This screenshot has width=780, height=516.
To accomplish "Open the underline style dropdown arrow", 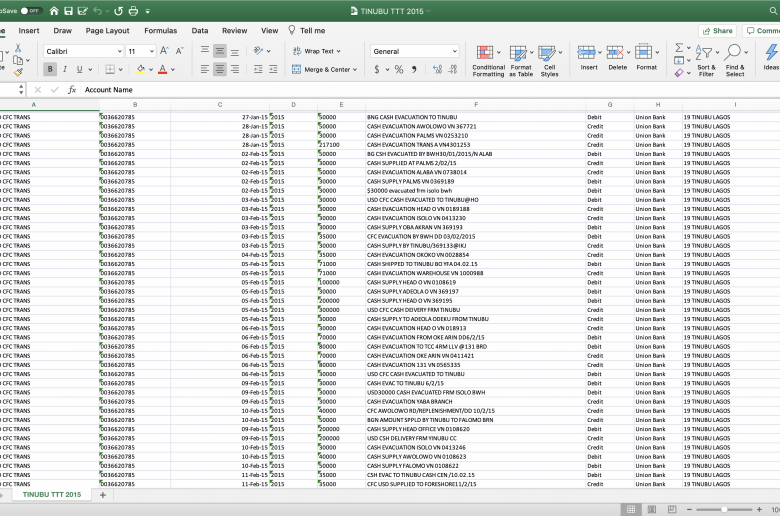I will (92, 70).
